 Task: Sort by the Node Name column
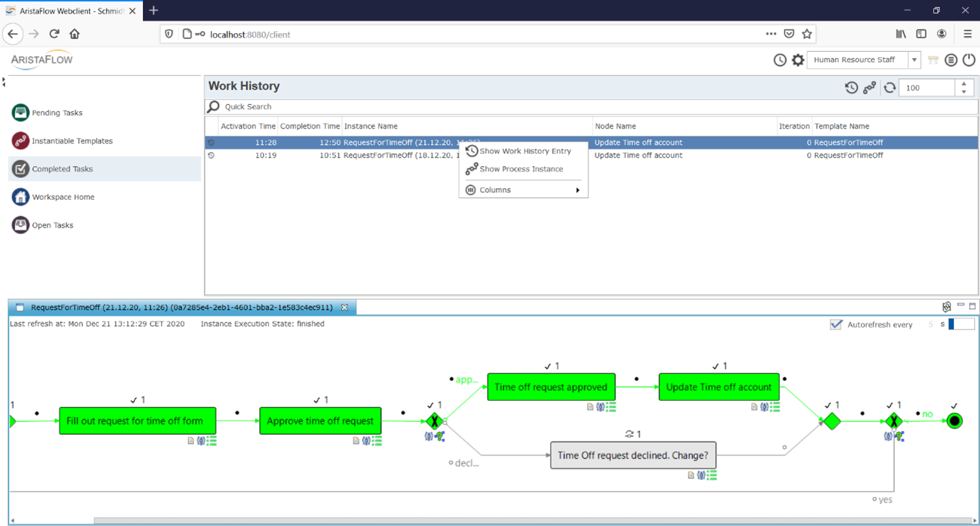coord(684,126)
